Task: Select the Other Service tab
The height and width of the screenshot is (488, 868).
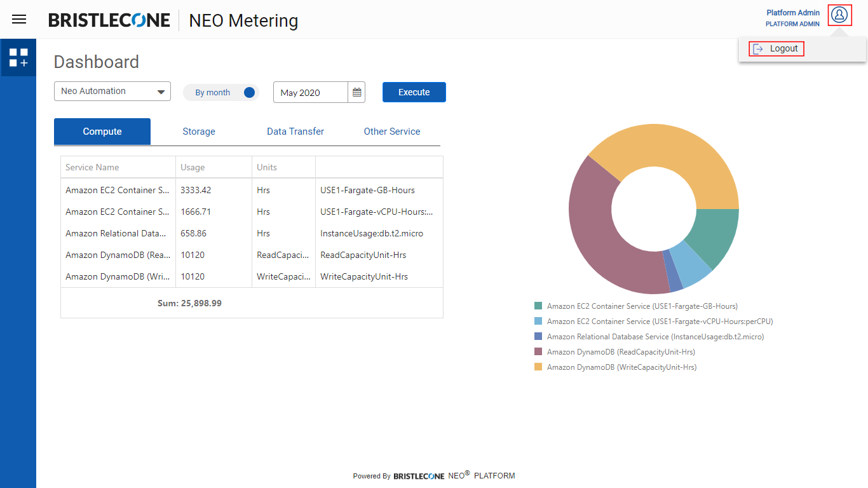Action: coord(392,132)
